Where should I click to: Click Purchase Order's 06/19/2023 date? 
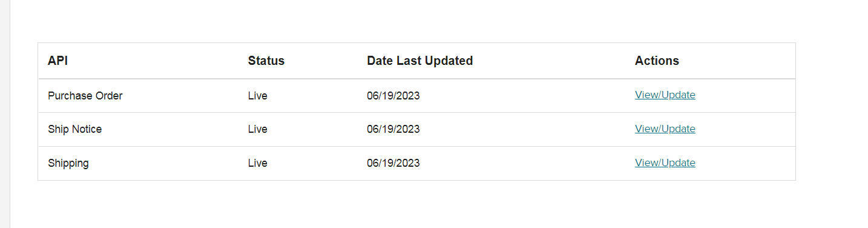pos(393,96)
